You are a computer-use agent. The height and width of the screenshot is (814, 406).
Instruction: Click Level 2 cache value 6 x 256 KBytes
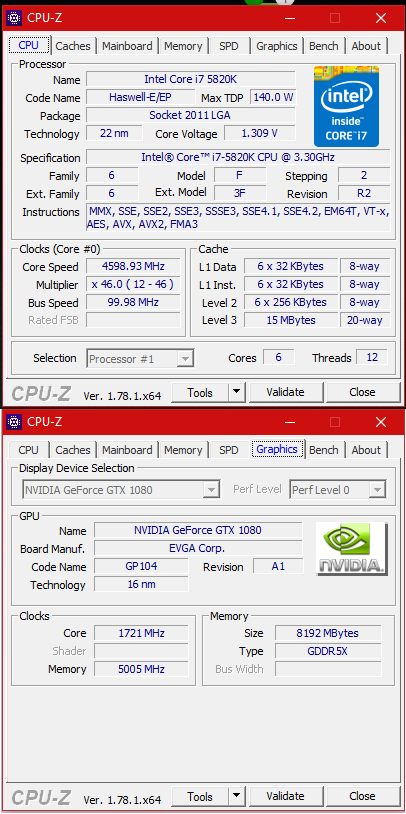coord(291,302)
